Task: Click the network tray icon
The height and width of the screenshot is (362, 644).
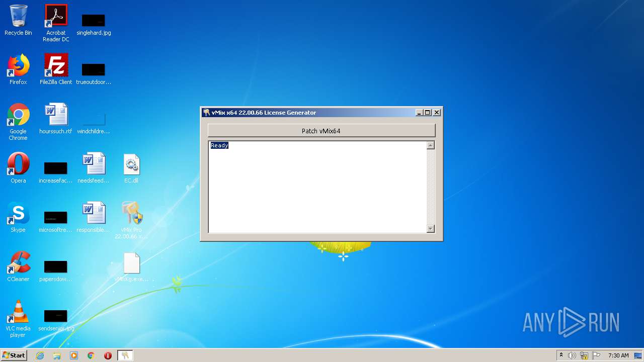Action: pyautogui.click(x=584, y=355)
